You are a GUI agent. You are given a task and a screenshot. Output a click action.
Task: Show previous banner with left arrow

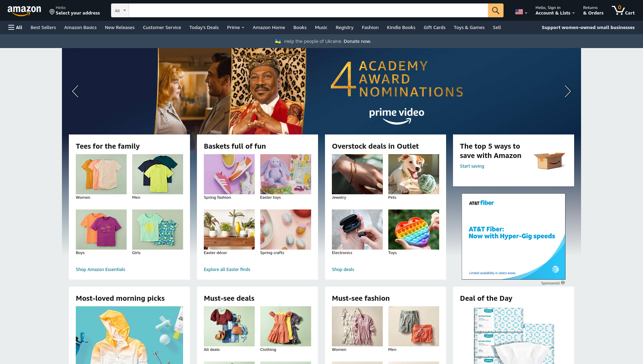pos(75,91)
